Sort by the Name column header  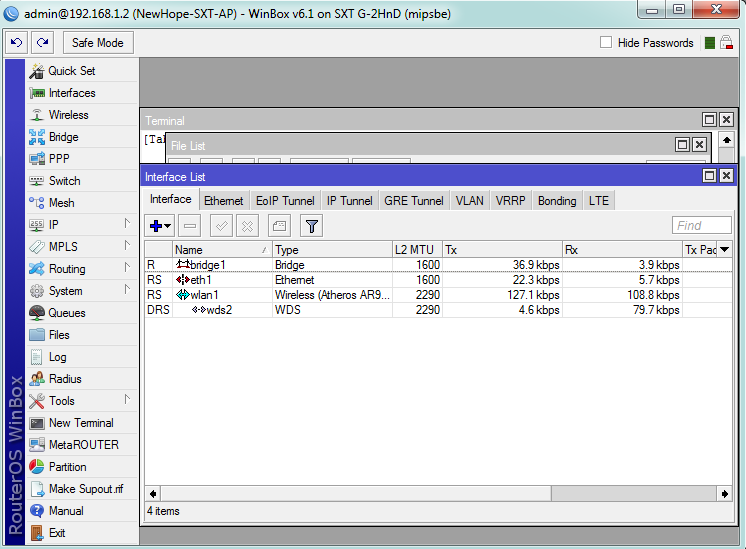click(222, 249)
